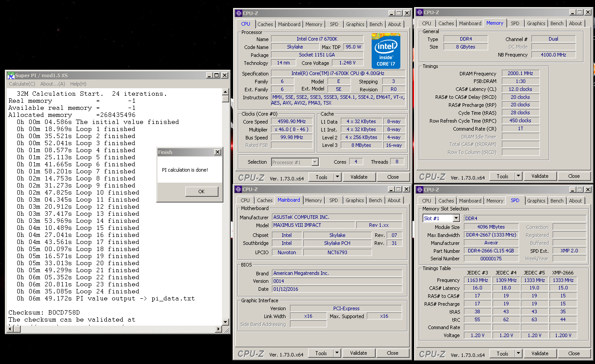Click the Bus Speed value 99.98 MHz
This screenshot has height=364, width=595.
point(292,137)
